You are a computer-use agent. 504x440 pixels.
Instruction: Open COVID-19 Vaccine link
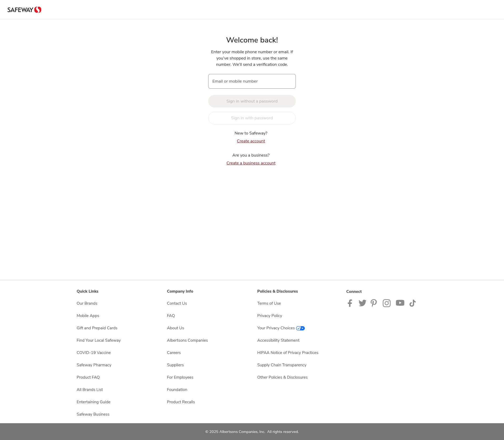tap(94, 353)
